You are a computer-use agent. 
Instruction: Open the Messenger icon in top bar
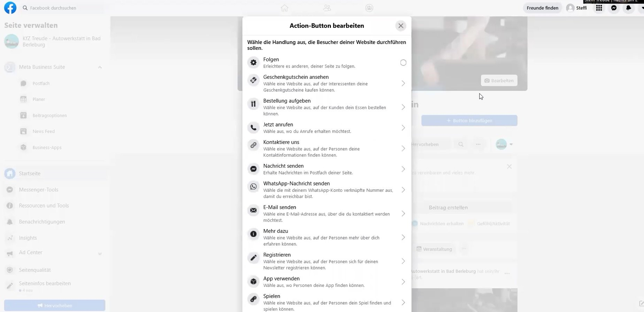(614, 8)
